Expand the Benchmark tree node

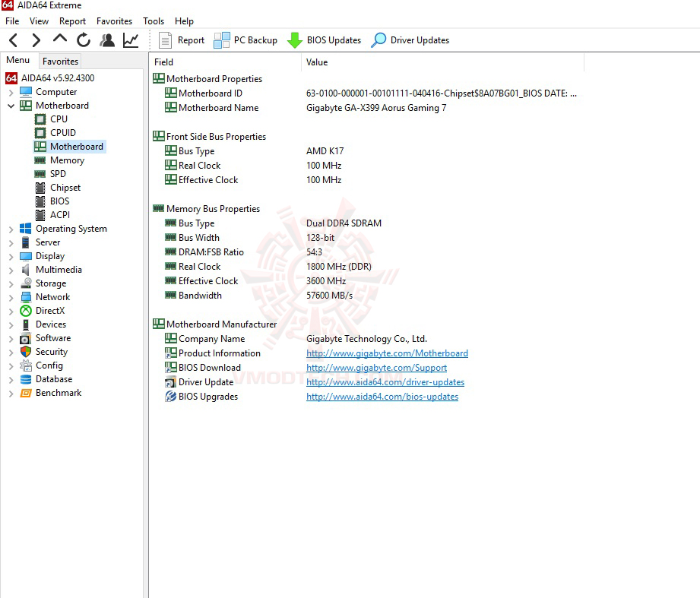tap(11, 394)
